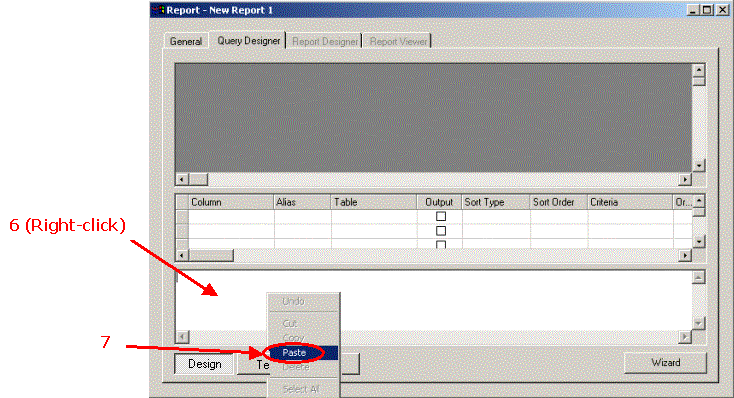Click grid horizontal scrollbar thumb
The width and height of the screenshot is (734, 398).
coord(211,255)
